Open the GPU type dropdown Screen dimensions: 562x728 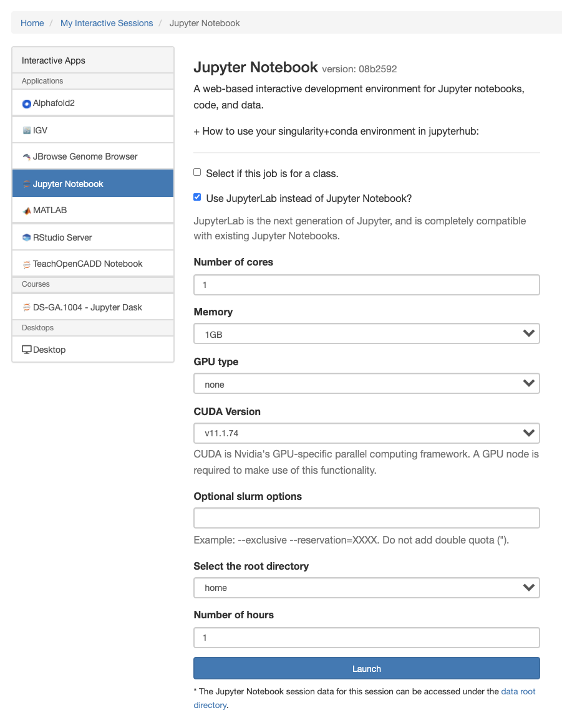(x=366, y=384)
